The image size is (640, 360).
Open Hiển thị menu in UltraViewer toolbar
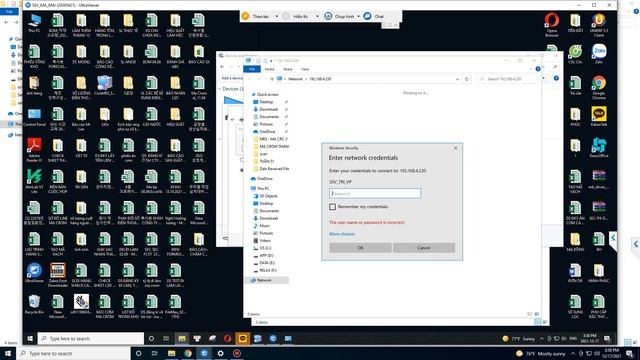click(x=300, y=16)
